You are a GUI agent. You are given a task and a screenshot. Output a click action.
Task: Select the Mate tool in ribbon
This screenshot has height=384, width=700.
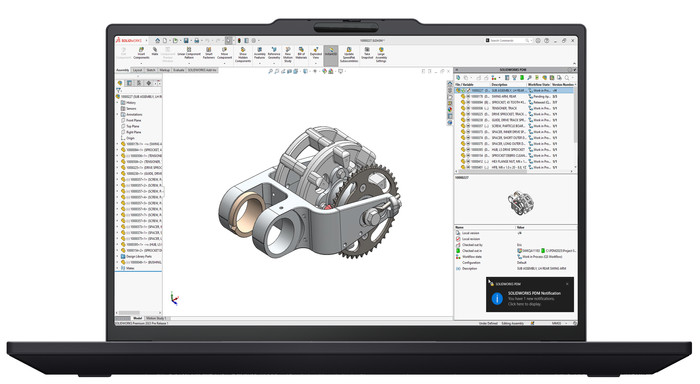tap(155, 51)
